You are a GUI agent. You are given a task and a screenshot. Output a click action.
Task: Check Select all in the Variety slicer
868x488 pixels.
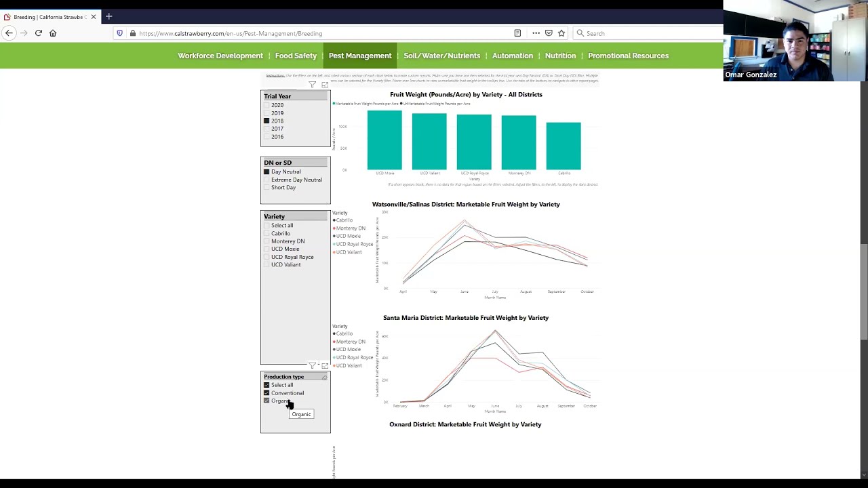(x=267, y=226)
